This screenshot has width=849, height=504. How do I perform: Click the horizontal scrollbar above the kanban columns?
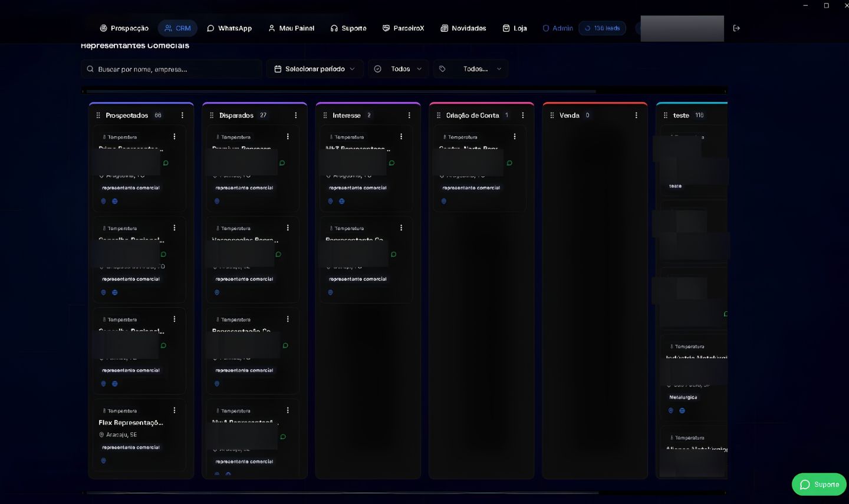[341, 91]
